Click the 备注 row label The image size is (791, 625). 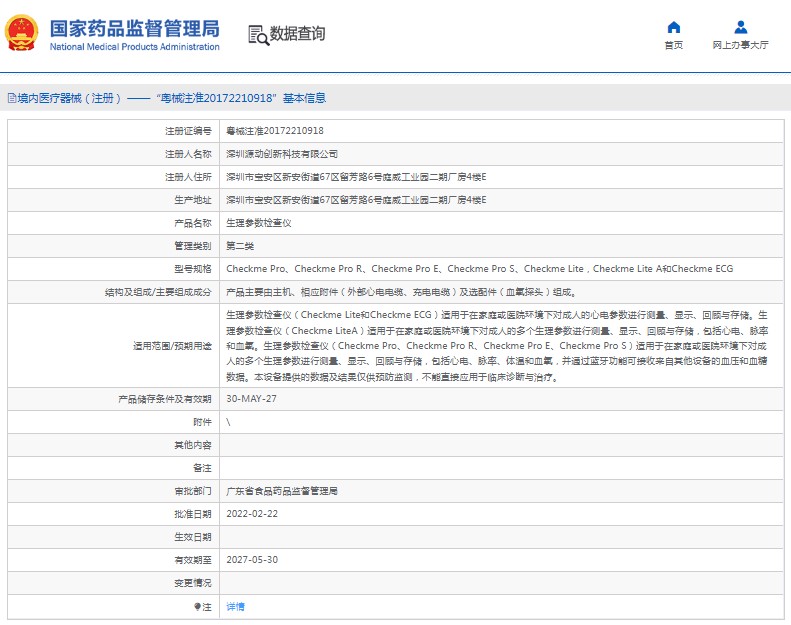[202, 468]
